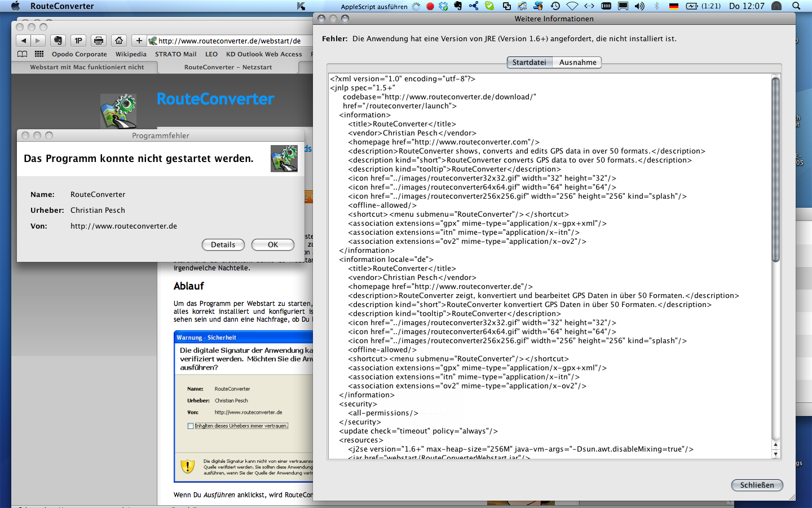Click the plus add bookmark button
Image resolution: width=812 pixels, height=508 pixels.
coord(139,41)
